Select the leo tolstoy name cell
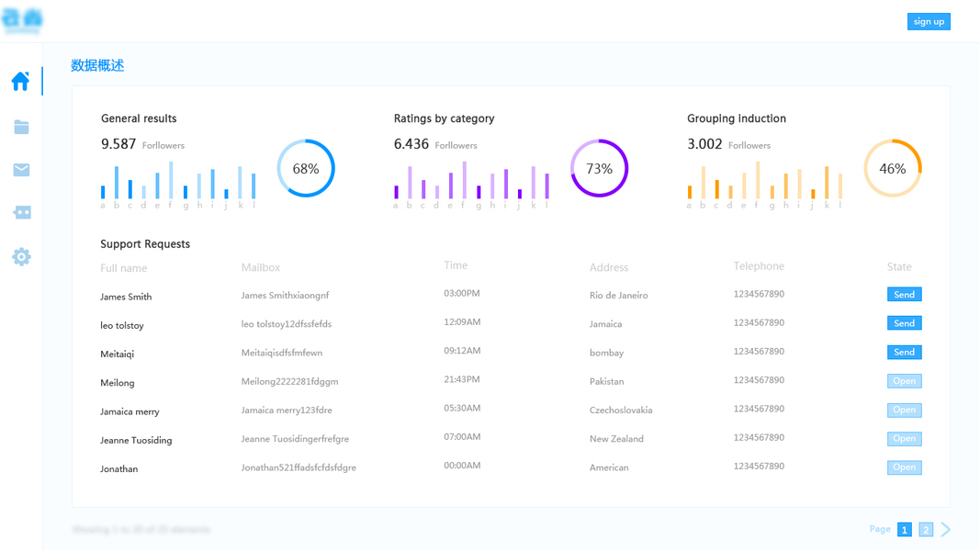Image resolution: width=980 pixels, height=551 pixels. click(122, 325)
